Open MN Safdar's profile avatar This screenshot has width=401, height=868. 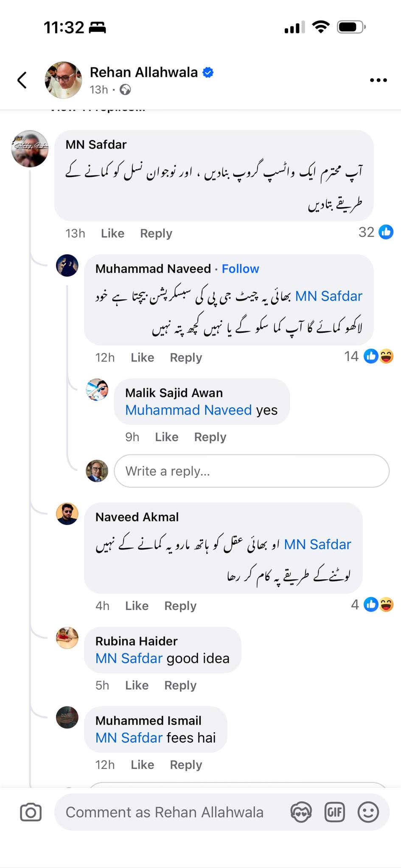[30, 149]
